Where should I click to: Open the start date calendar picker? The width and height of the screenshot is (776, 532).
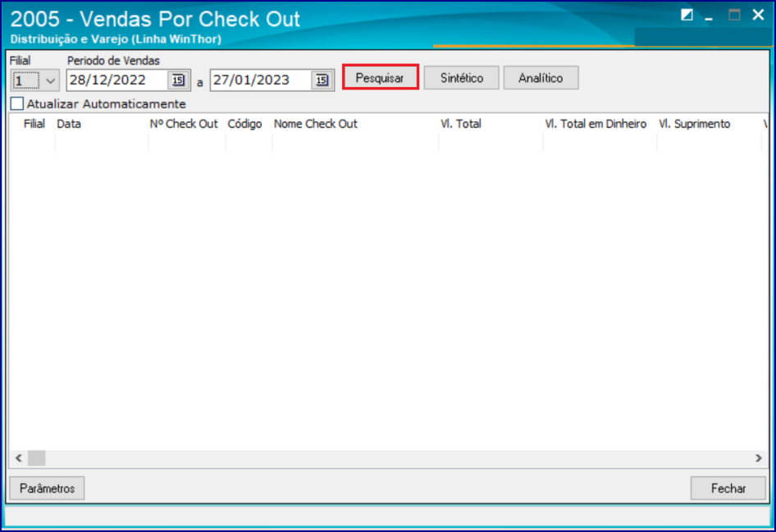coord(178,80)
